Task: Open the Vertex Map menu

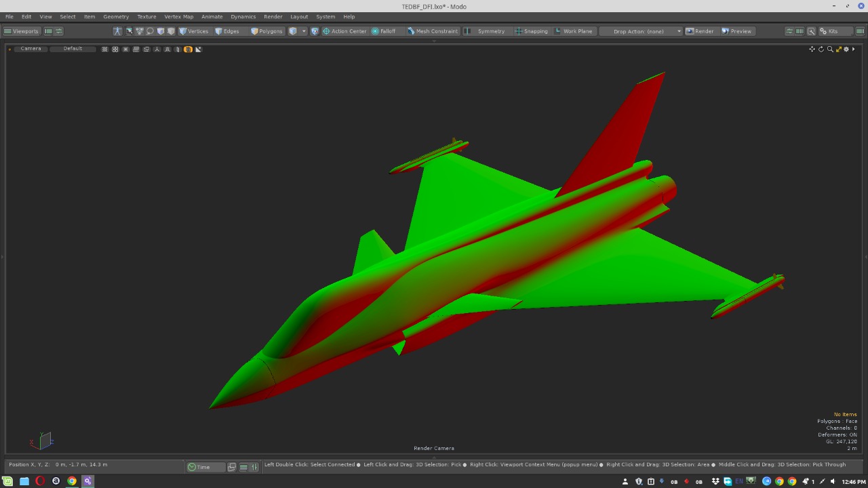Action: coord(179,16)
